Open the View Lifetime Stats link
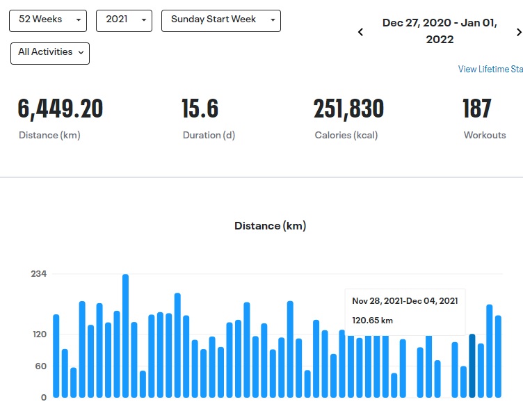 coord(490,70)
